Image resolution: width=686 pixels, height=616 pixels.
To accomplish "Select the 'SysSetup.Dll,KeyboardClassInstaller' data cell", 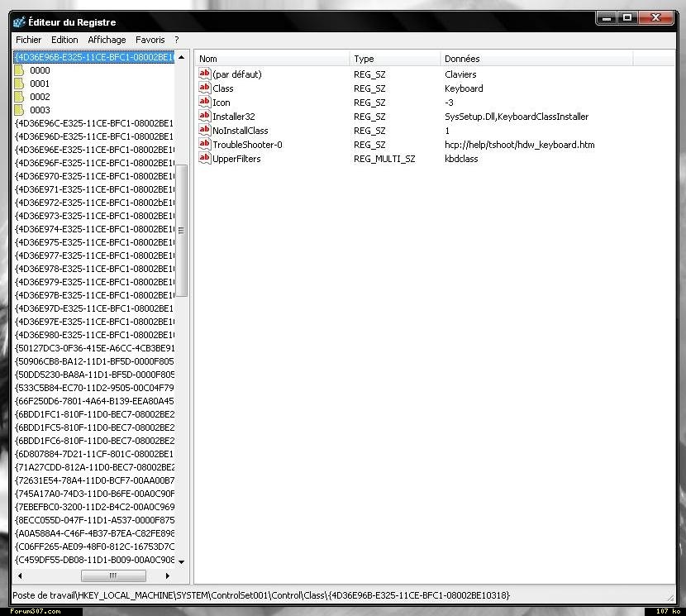I will [517, 117].
